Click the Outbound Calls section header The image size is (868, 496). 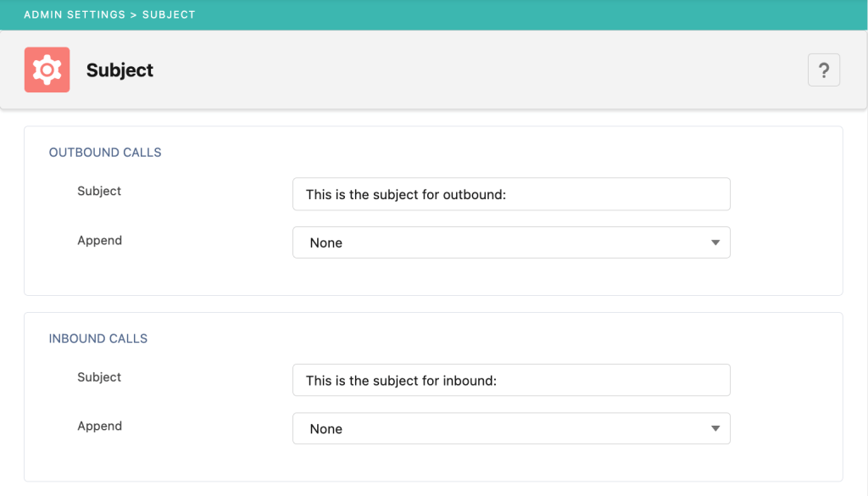(105, 153)
